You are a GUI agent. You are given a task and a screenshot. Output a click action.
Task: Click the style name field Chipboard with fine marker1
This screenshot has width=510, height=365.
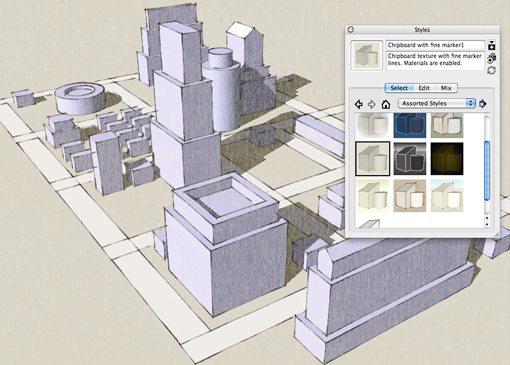[435, 45]
